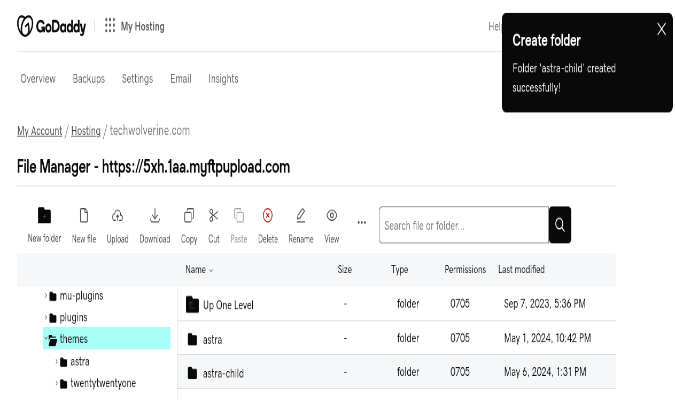This screenshot has width=675, height=400.
Task: Click the New folder toolbar icon
Action: [44, 216]
